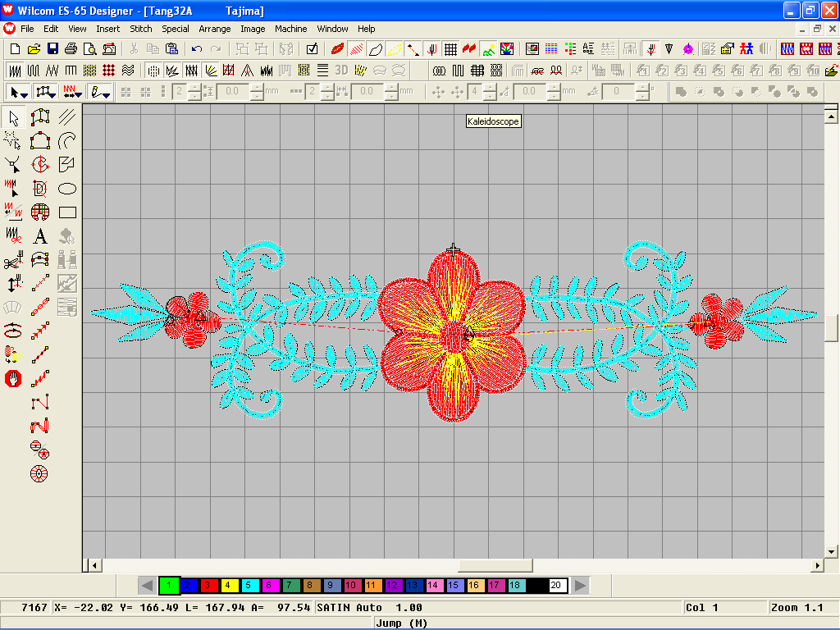Screen dimensions: 840x630
Task: Toggle Show Vectors landscape icon
Action: point(488,49)
